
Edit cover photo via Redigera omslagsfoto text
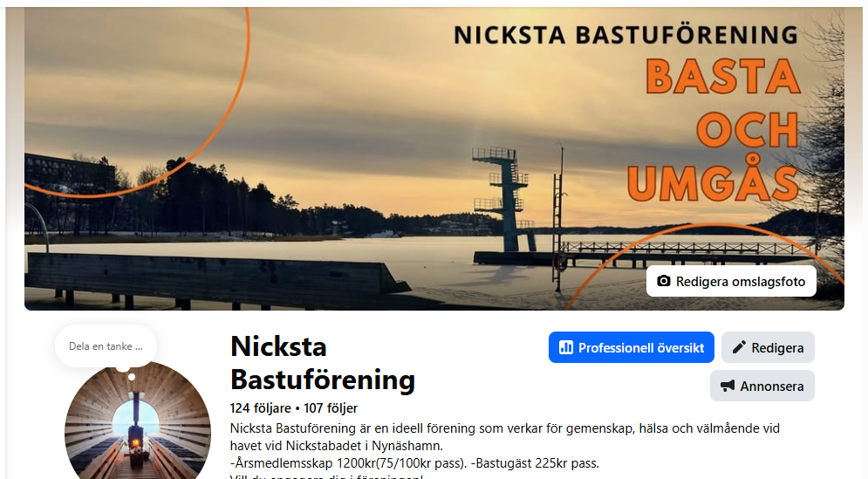[740, 281]
